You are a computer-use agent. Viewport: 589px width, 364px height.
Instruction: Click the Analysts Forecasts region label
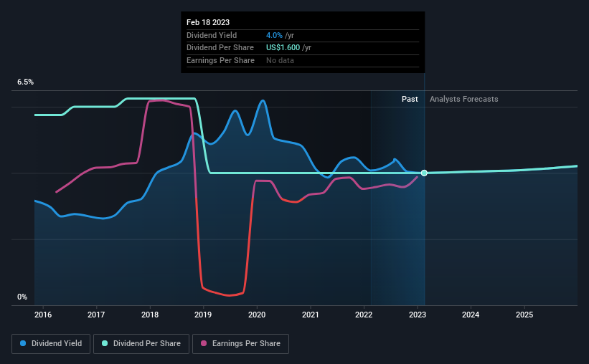[464, 99]
